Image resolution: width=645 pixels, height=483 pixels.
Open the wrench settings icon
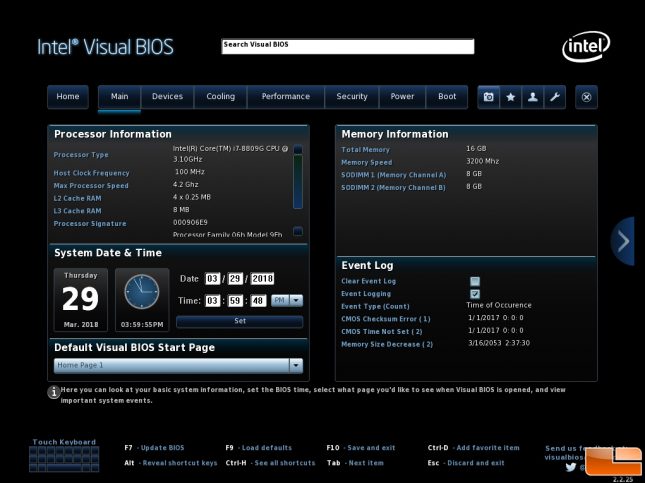555,97
